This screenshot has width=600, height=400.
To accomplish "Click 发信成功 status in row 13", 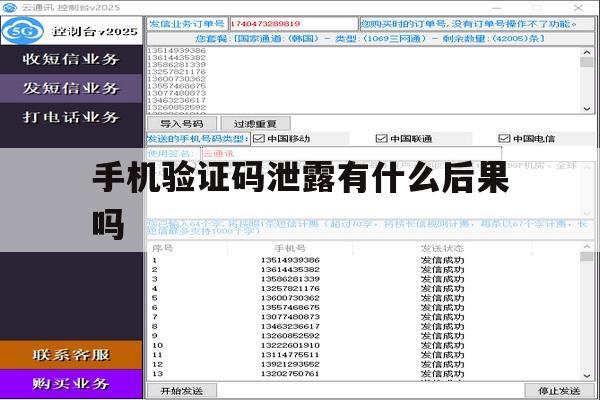I will 442,374.
